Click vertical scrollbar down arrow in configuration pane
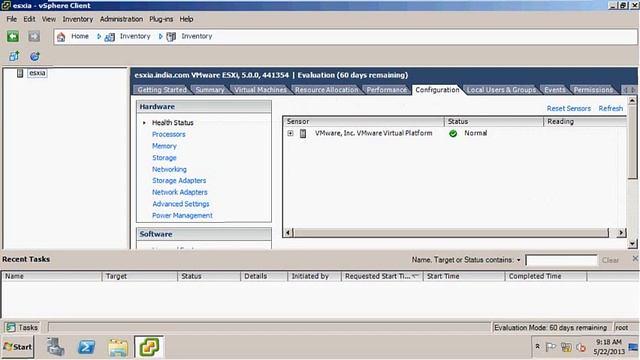Viewport: 640px width, 360px height. tap(632, 244)
